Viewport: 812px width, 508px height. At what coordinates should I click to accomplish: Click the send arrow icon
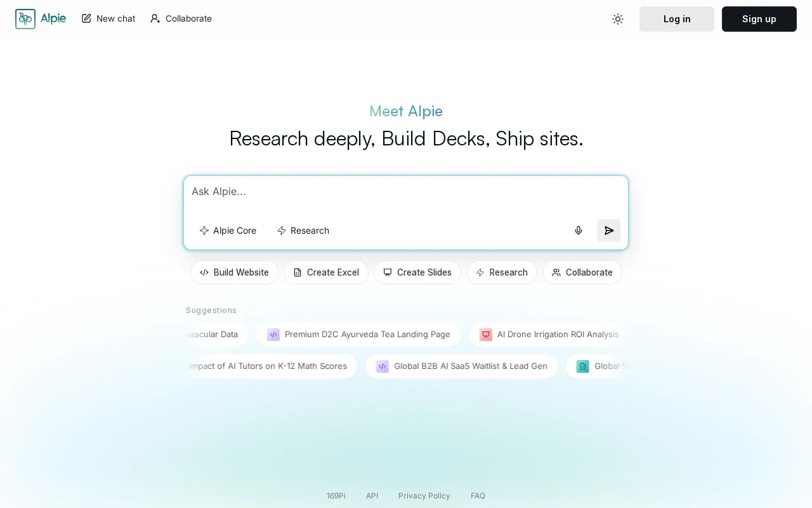coord(609,231)
